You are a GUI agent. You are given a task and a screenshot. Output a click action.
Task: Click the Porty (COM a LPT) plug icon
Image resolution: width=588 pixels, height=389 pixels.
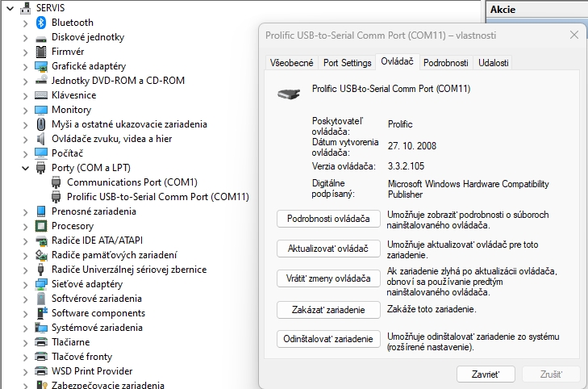(41, 168)
